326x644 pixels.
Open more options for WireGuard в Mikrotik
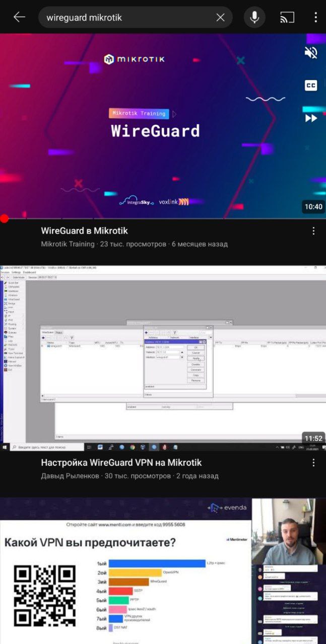pos(313,231)
